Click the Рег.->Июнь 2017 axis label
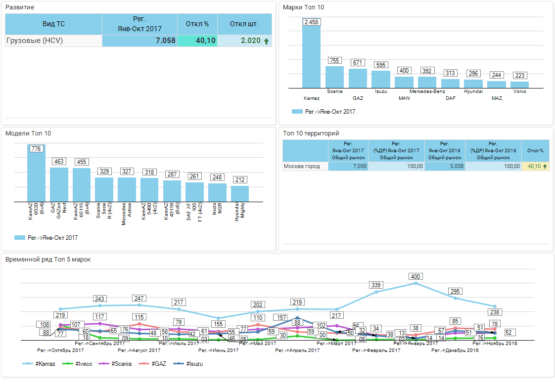The image size is (555, 392). [x=219, y=350]
